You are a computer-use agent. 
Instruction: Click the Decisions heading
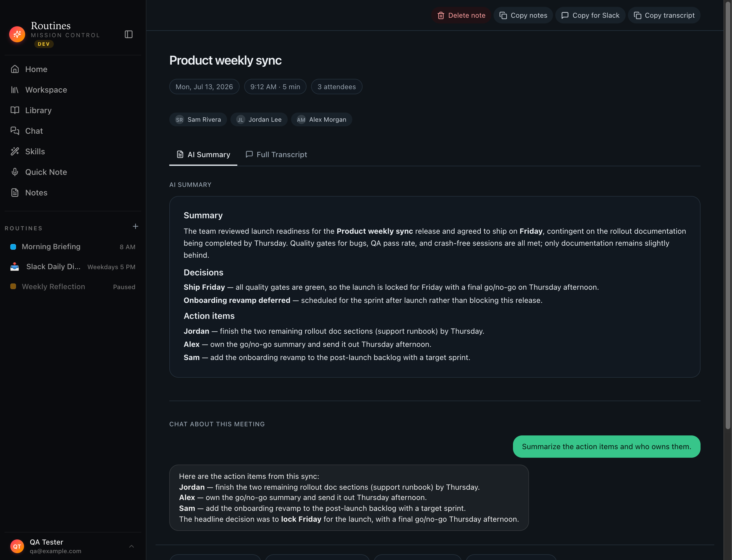coord(204,273)
